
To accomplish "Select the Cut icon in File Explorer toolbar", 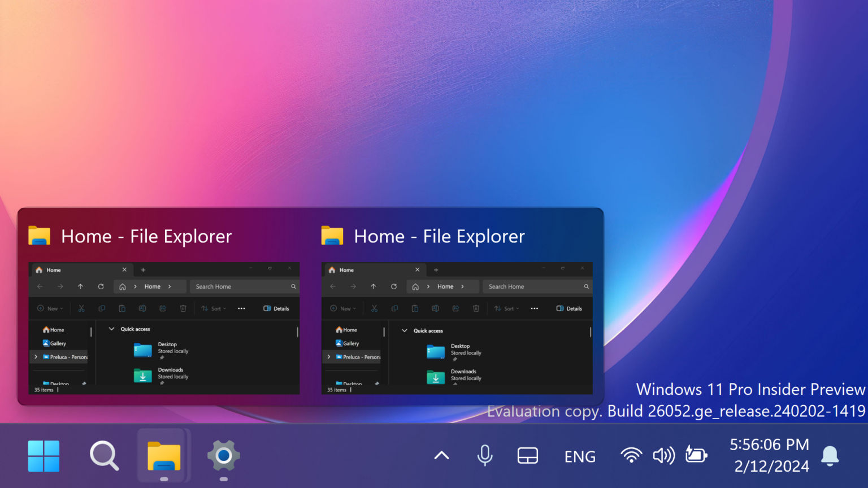I will click(x=81, y=308).
